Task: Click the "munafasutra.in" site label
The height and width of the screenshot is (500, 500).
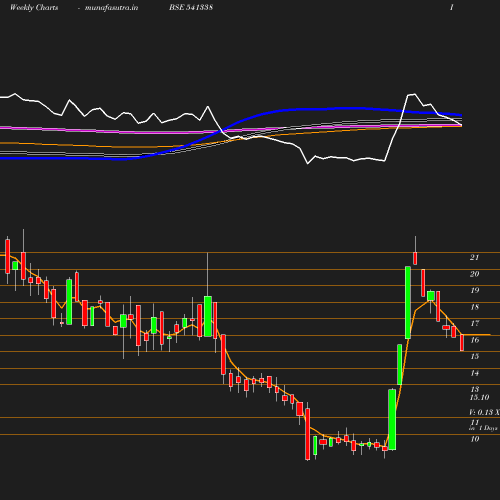Action: coord(111,8)
